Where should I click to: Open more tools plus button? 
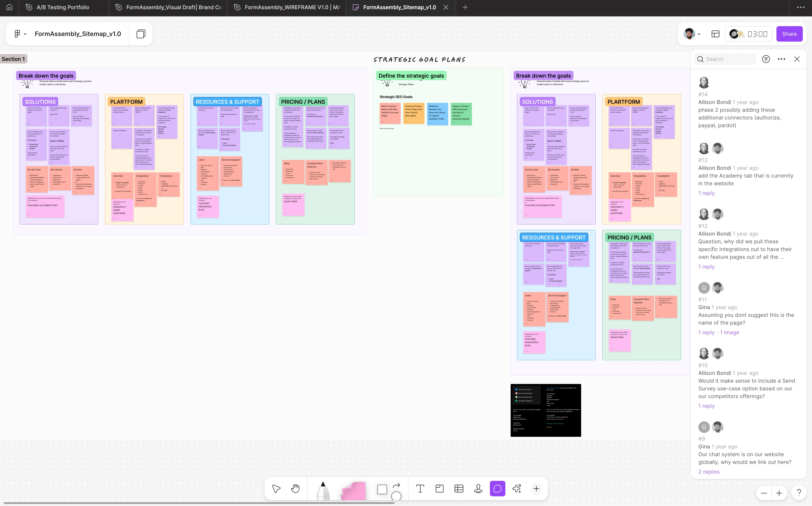pyautogui.click(x=536, y=489)
